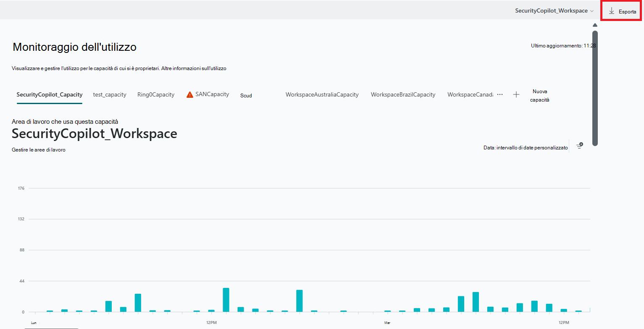Switch to the test_capacity tab
The height and width of the screenshot is (329, 644).
109,94
